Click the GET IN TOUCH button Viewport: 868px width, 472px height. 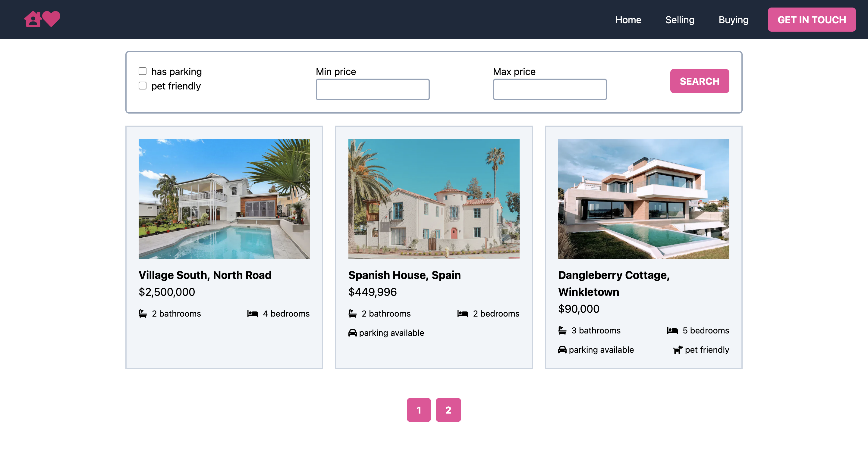pos(812,20)
